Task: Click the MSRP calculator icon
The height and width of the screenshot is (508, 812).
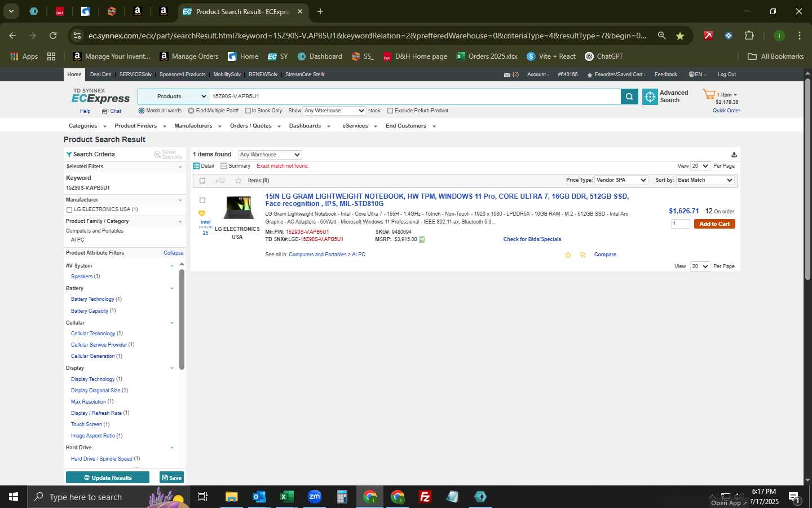Action: click(422, 239)
